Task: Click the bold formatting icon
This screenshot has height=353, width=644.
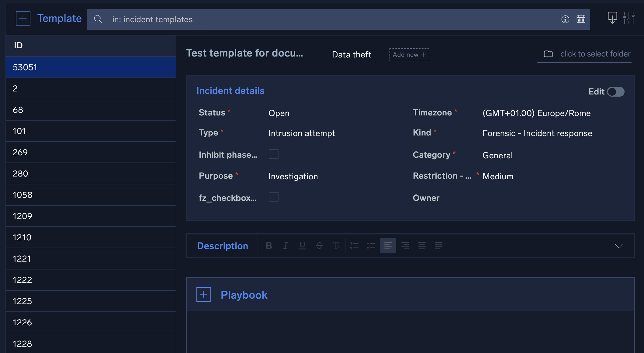Action: pyautogui.click(x=269, y=245)
